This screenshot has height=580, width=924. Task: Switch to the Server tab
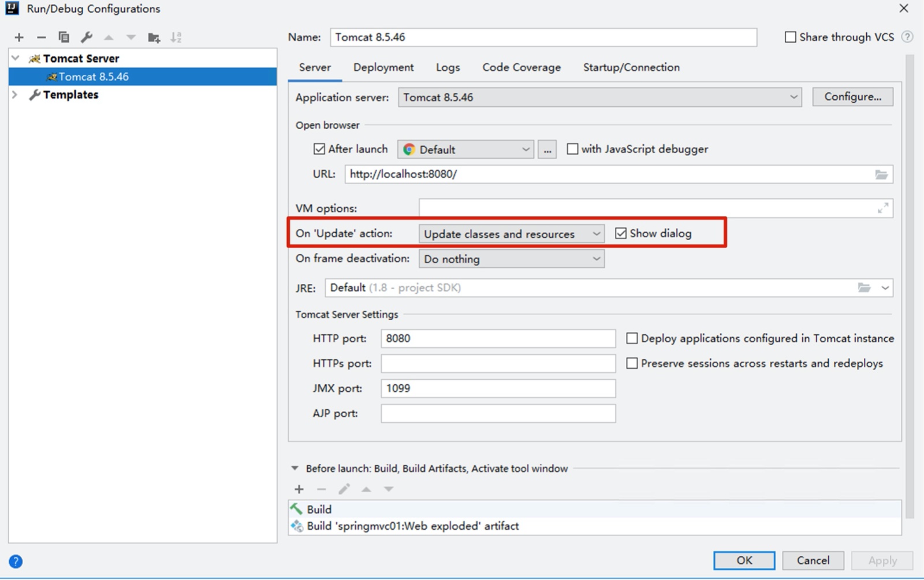(x=315, y=68)
